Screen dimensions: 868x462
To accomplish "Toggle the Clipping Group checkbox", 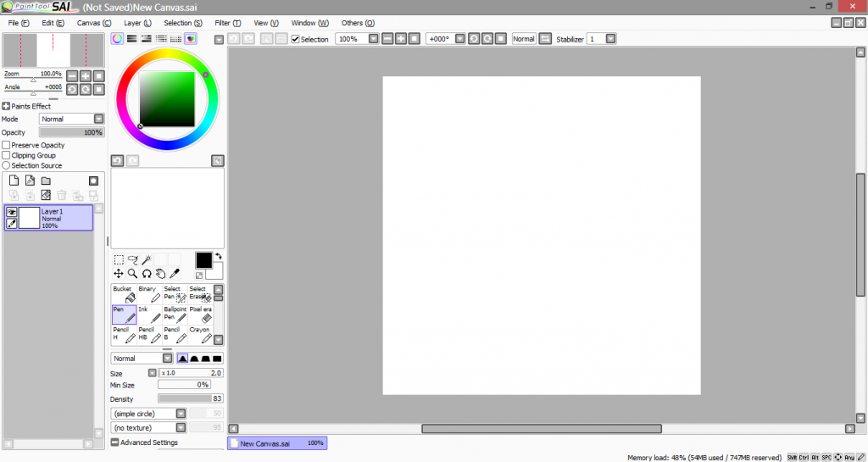I will (x=7, y=155).
